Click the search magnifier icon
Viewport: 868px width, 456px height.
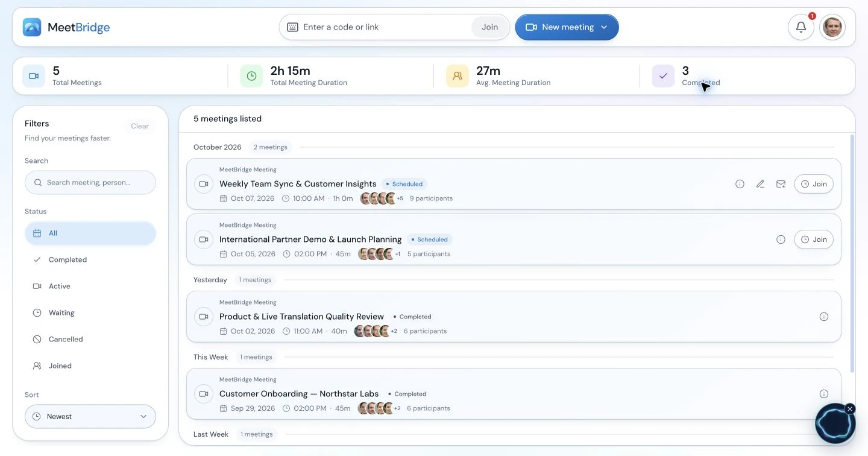[38, 182]
